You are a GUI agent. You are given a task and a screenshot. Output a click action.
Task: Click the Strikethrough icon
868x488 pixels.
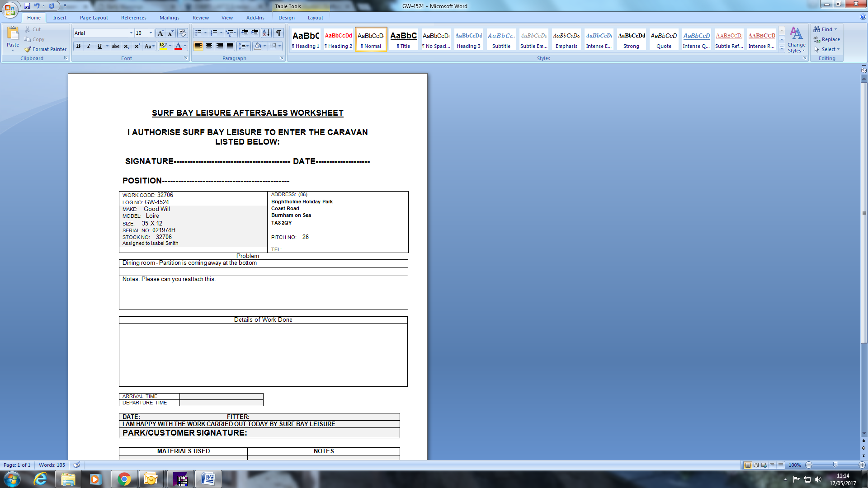click(116, 46)
